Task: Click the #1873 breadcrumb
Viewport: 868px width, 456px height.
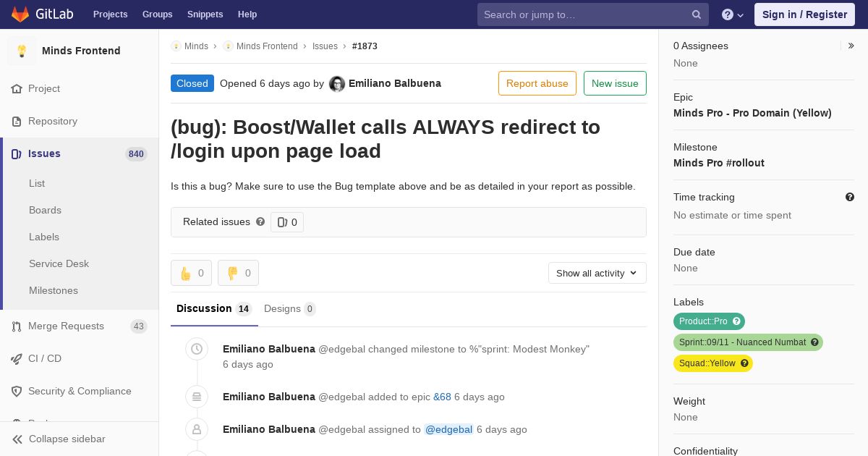Action: [365, 46]
